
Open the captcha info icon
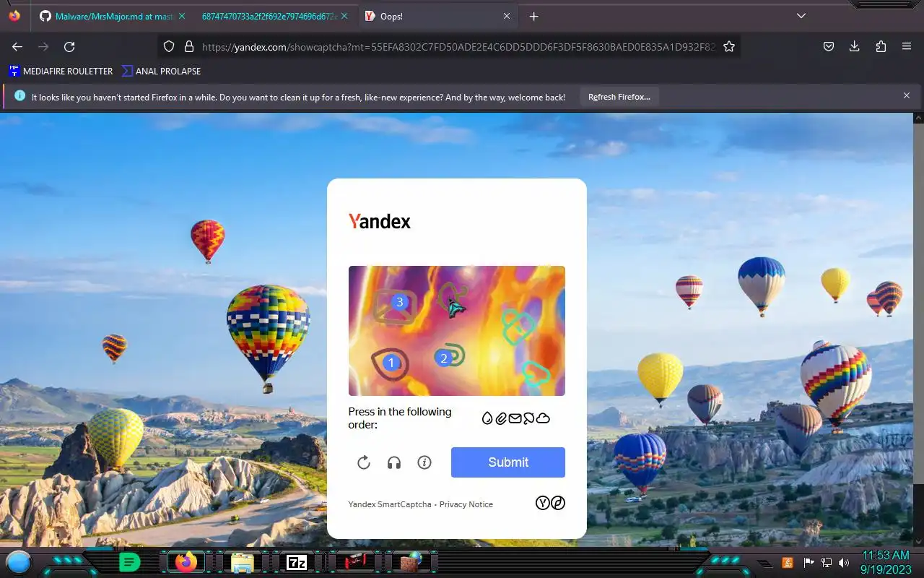pos(424,462)
